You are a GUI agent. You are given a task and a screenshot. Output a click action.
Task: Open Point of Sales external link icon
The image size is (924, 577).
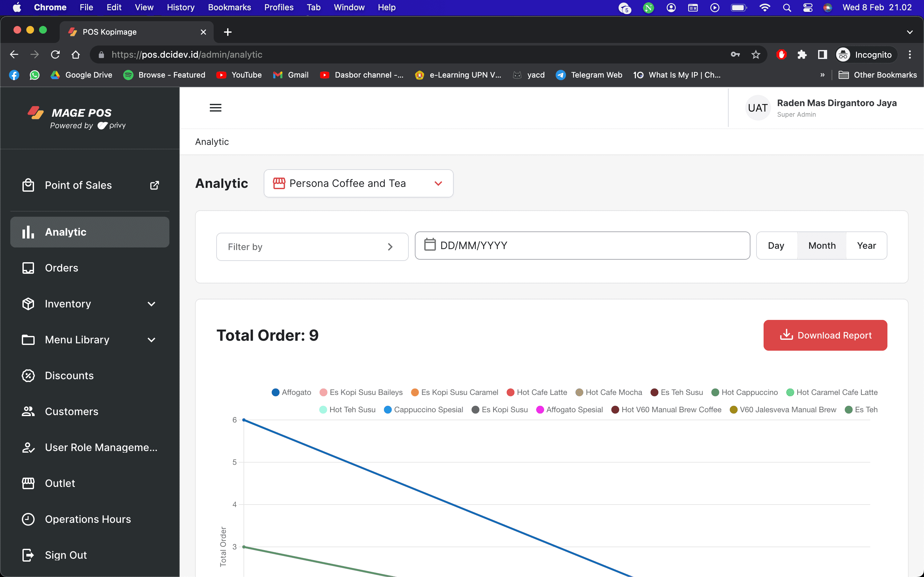[154, 185]
